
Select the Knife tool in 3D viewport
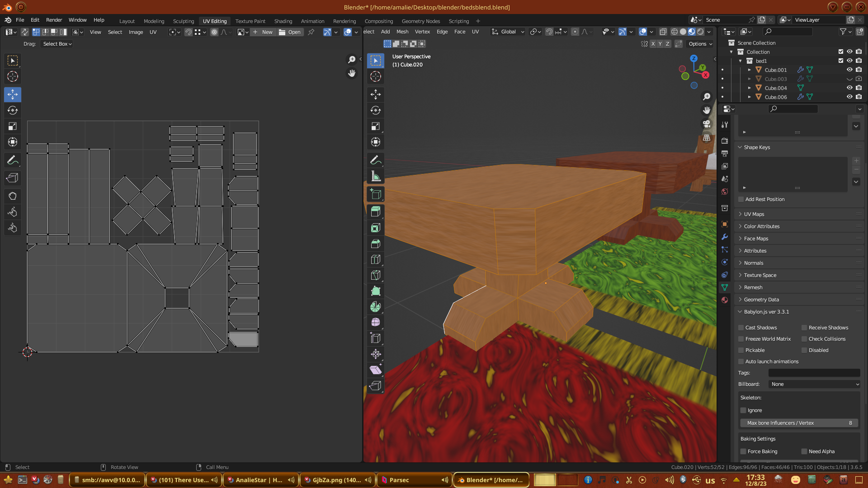tap(375, 275)
